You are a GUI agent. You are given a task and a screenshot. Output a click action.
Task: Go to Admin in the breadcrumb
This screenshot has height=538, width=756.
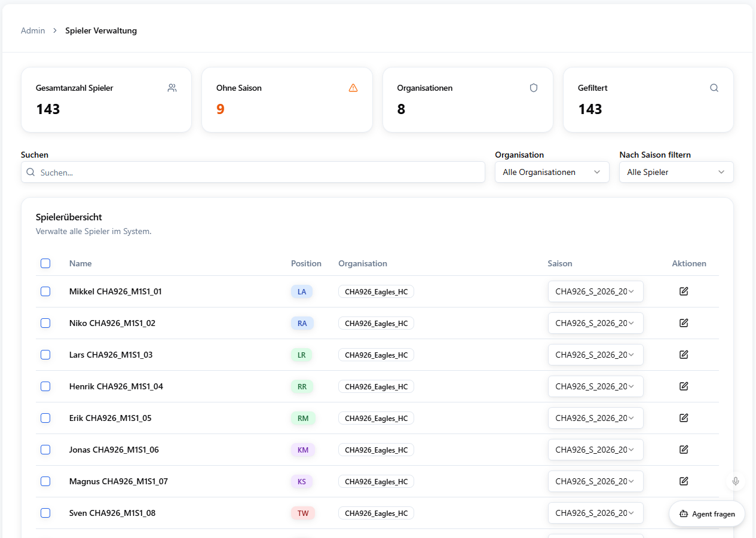tap(33, 30)
